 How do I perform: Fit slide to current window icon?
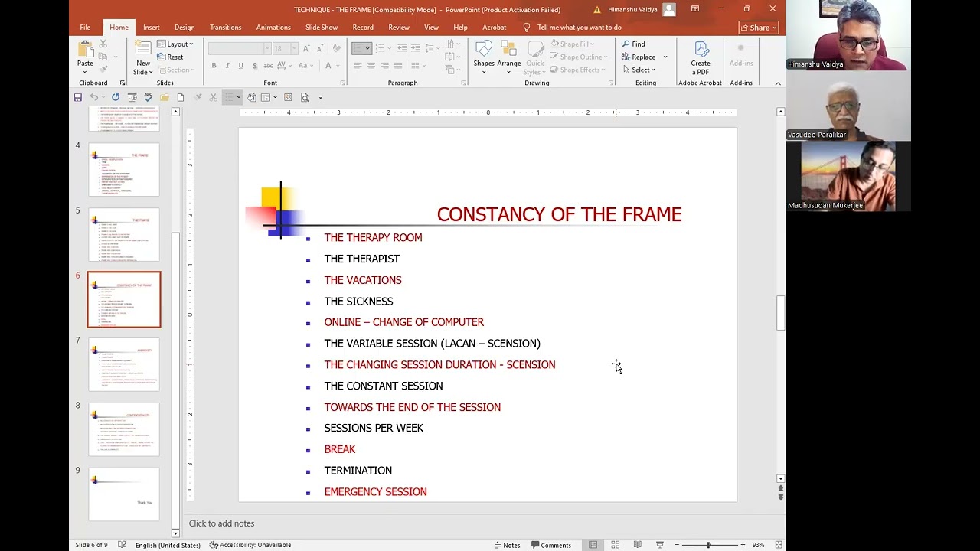tap(778, 545)
